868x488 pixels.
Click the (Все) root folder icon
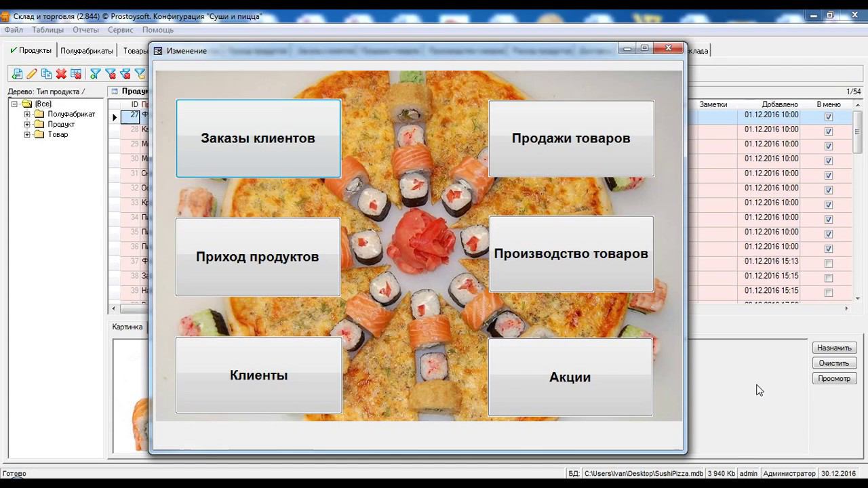coord(27,104)
